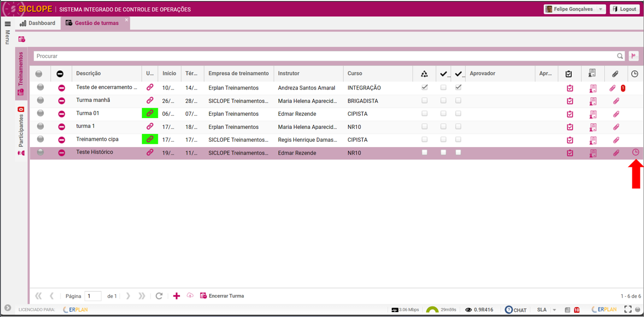The width and height of the screenshot is (644, 317).
Task: Open the clipboard checklist icon for turma 1
Action: tap(570, 127)
